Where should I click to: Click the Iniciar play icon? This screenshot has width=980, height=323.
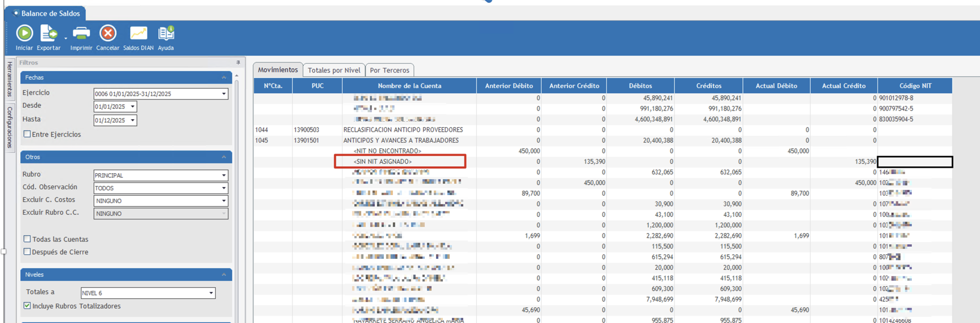pos(24,33)
